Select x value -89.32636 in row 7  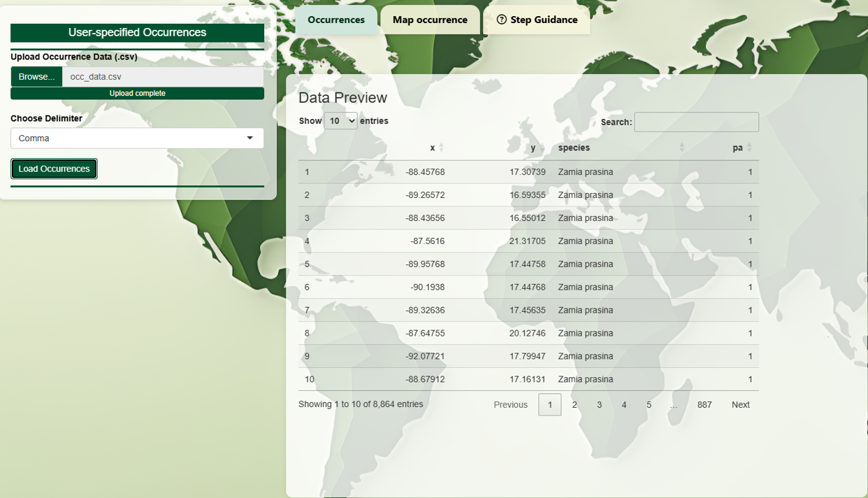click(x=425, y=311)
